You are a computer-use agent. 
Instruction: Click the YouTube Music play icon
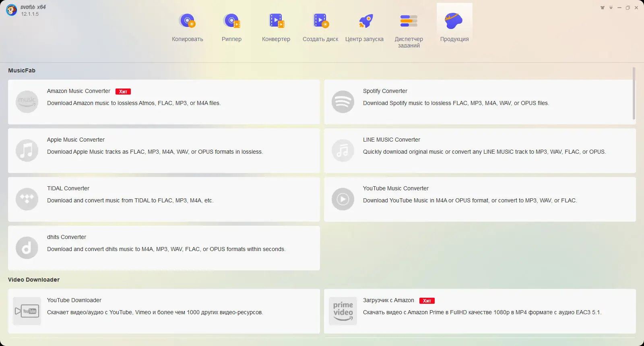tap(343, 199)
